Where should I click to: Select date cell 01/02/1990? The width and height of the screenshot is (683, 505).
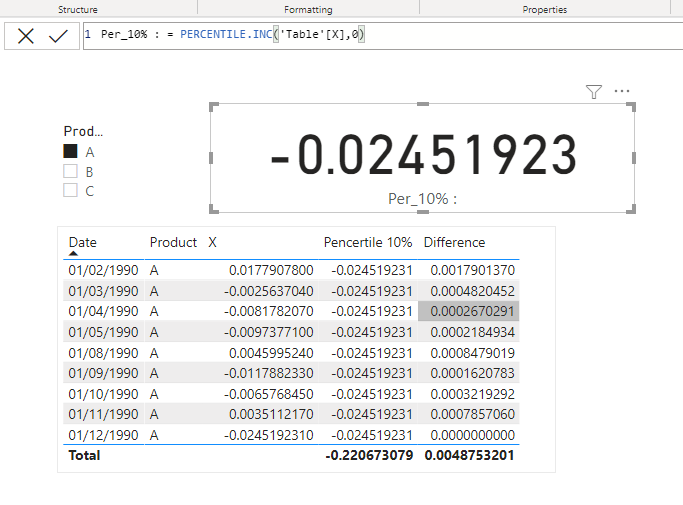[103, 270]
